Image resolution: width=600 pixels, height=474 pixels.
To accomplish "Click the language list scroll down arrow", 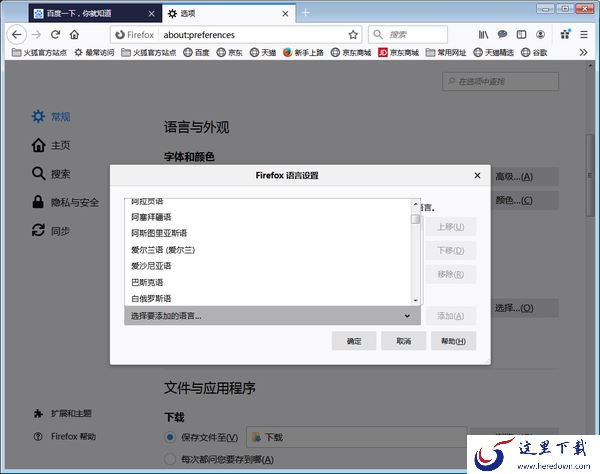I will click(416, 300).
